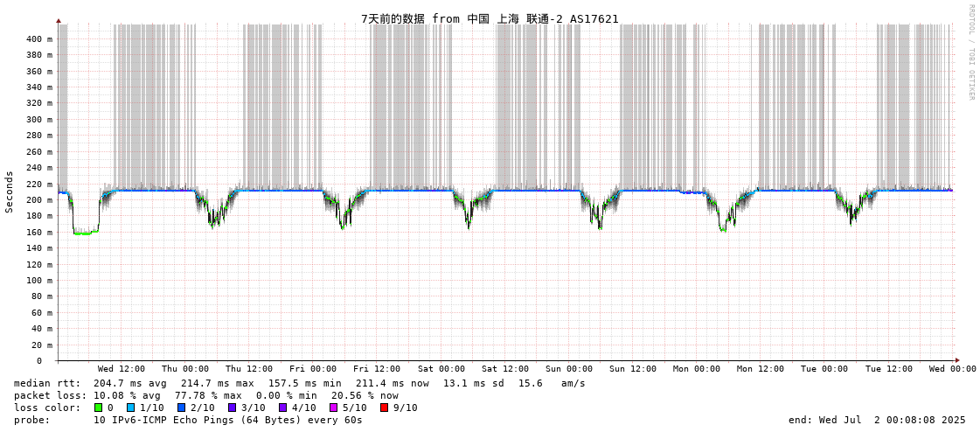This screenshot has width=980, height=432.
Task: Click the 'Sat 12:00' x-axis label
Action: (505, 369)
